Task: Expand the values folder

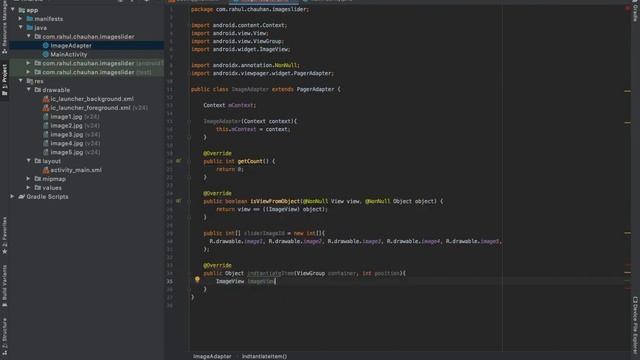Action: 28,188
